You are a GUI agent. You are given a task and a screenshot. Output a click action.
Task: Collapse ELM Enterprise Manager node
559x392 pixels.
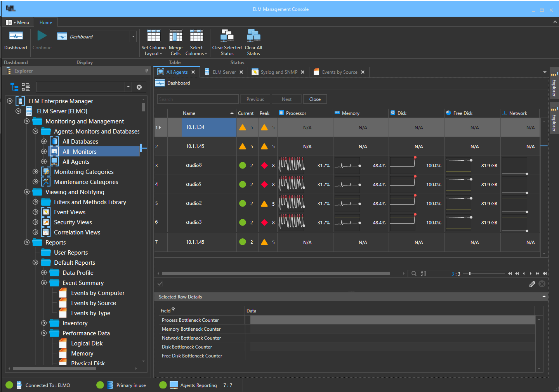click(x=10, y=101)
